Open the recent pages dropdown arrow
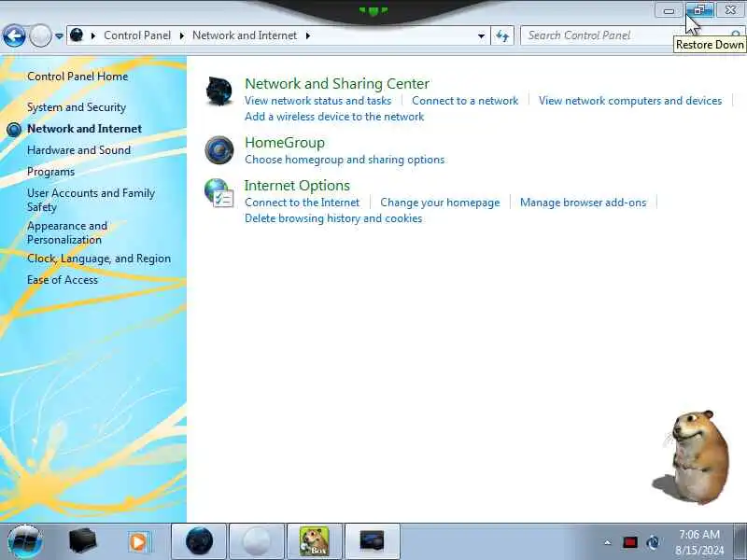747x560 pixels. [59, 35]
